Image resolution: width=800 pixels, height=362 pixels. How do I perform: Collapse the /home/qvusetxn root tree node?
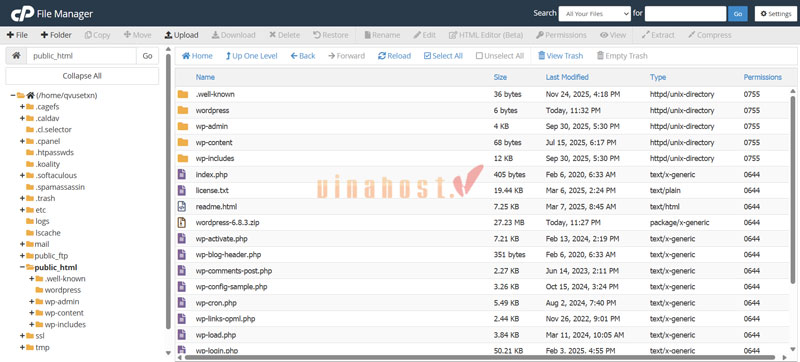(13, 95)
